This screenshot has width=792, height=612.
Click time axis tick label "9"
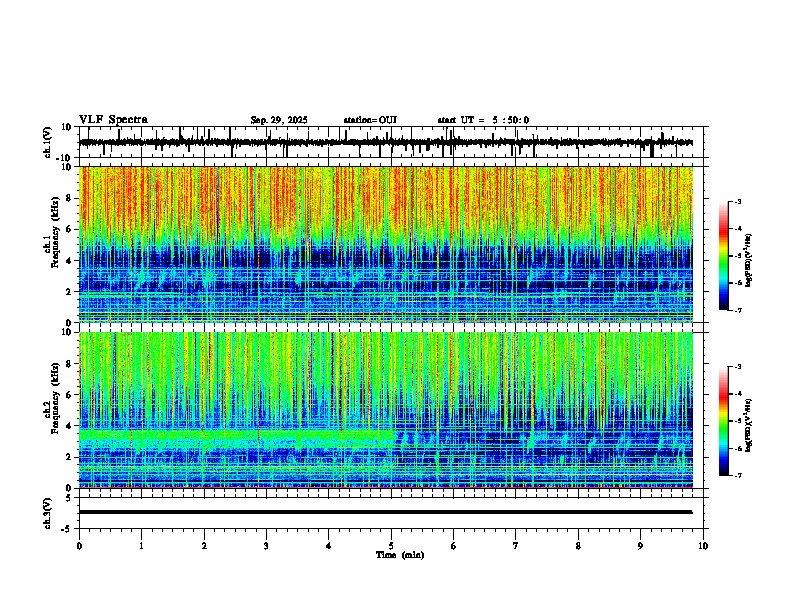640,546
